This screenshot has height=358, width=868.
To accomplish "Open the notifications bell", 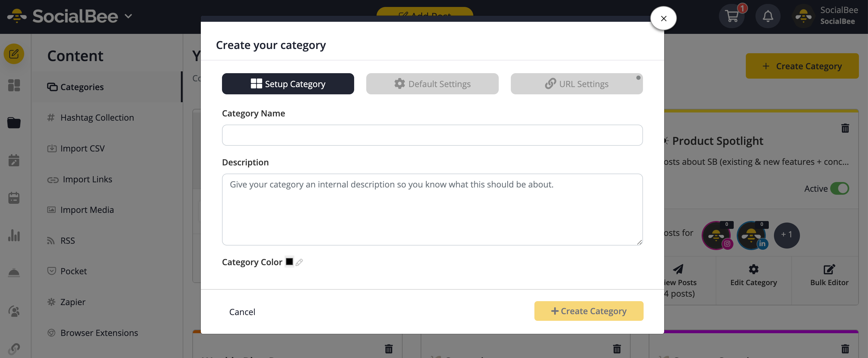I will tap(768, 16).
